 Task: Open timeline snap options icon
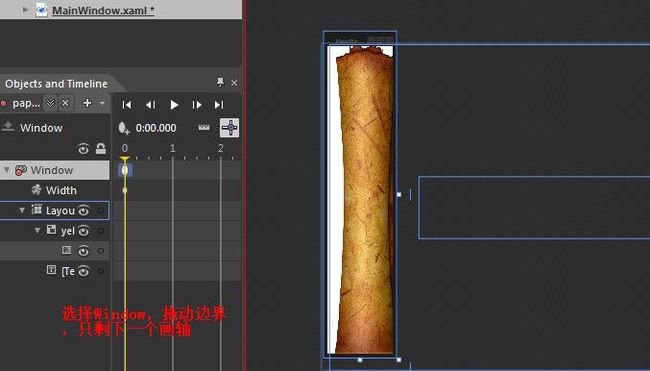pyautogui.click(x=204, y=128)
